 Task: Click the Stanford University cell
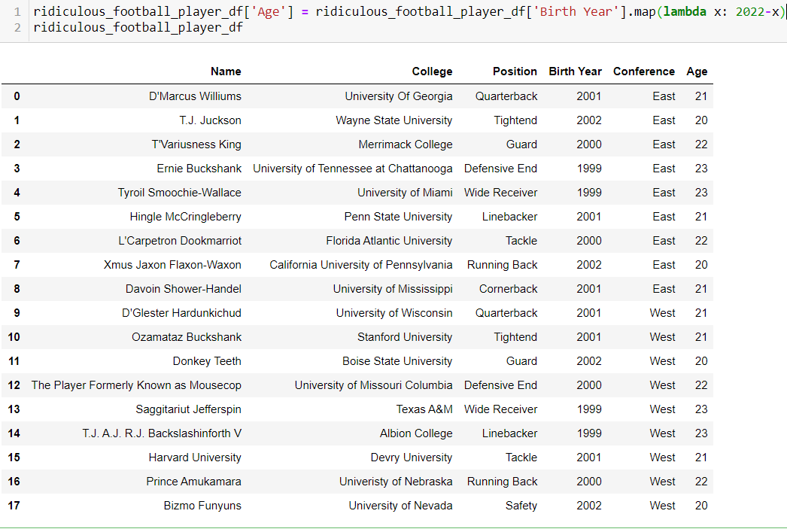[405, 337]
